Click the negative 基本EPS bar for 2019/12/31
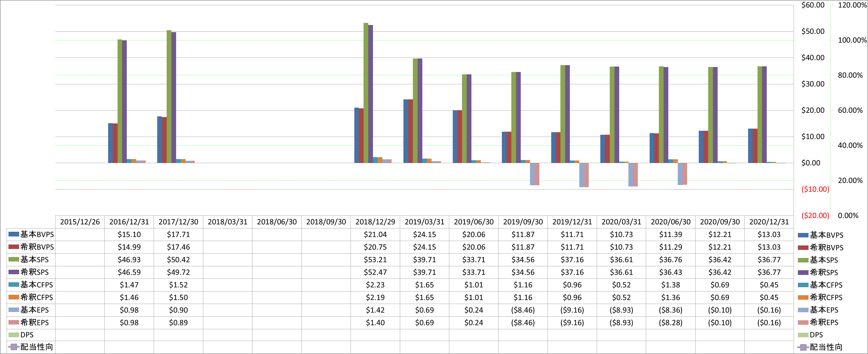 click(x=582, y=175)
